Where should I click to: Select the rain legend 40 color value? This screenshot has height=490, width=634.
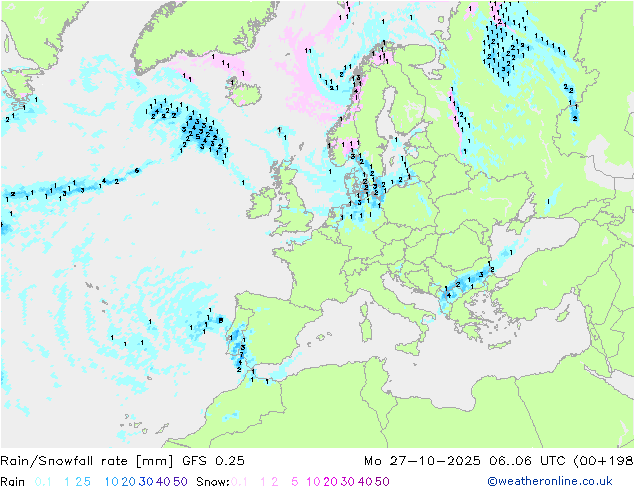tap(163, 482)
